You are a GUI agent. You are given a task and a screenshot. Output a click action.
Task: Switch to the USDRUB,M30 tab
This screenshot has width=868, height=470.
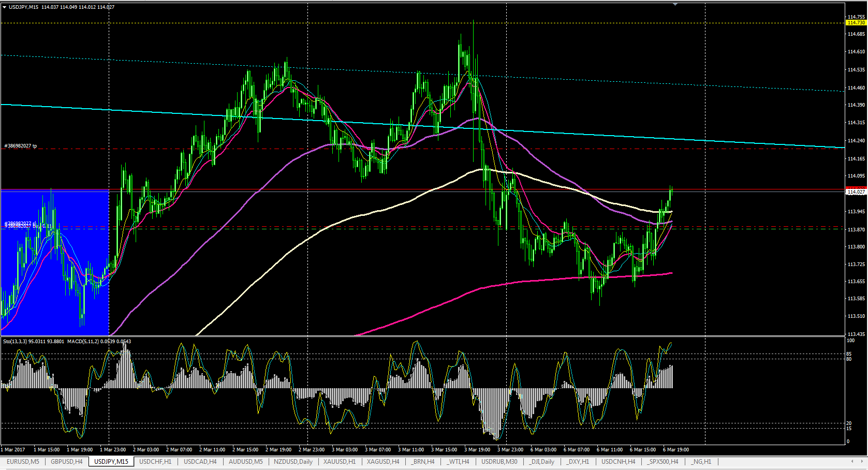(x=499, y=462)
